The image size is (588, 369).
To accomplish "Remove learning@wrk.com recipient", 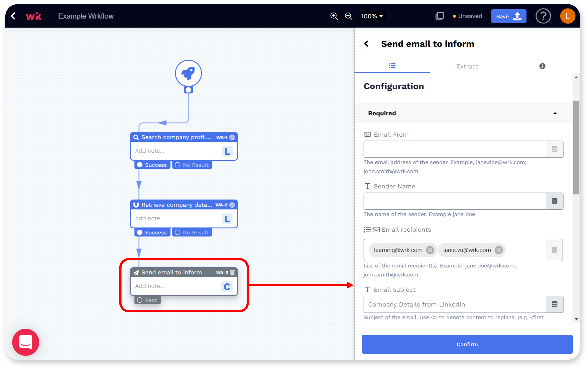I will coord(430,250).
